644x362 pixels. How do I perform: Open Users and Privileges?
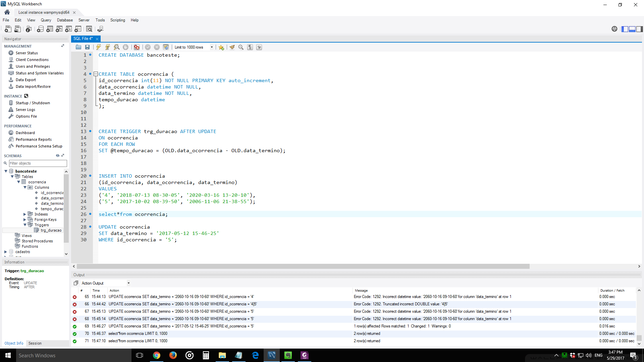(33, 66)
